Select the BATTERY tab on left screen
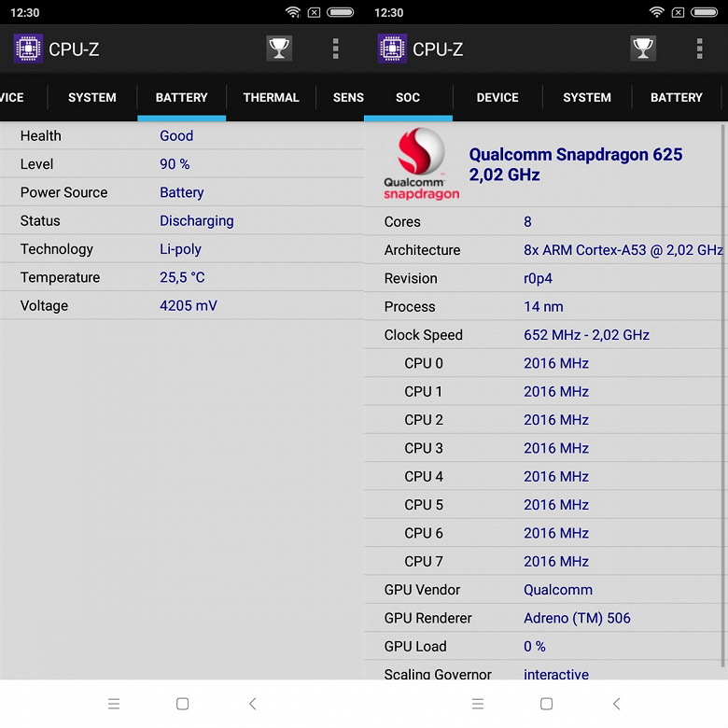The height and width of the screenshot is (728, 728). pyautogui.click(x=182, y=97)
